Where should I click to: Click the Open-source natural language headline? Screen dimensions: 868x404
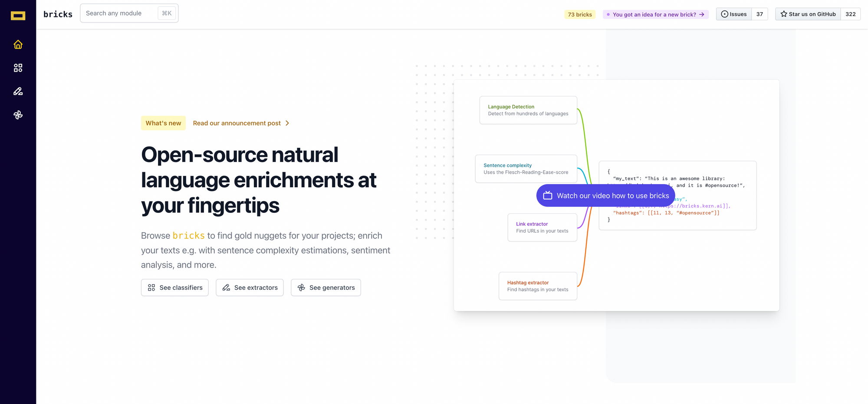pyautogui.click(x=259, y=180)
